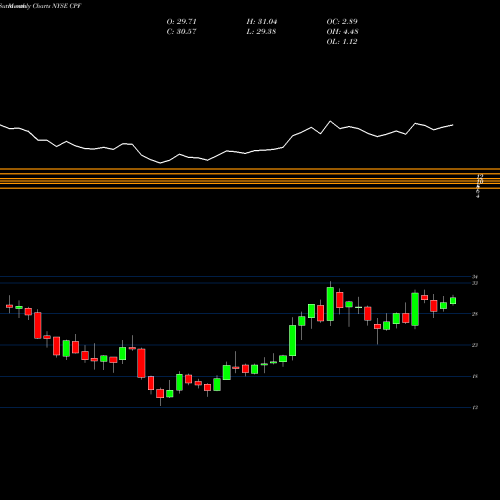Click the 'OH: 4.48' value
This screenshot has height=500, width=500.
click(x=342, y=32)
